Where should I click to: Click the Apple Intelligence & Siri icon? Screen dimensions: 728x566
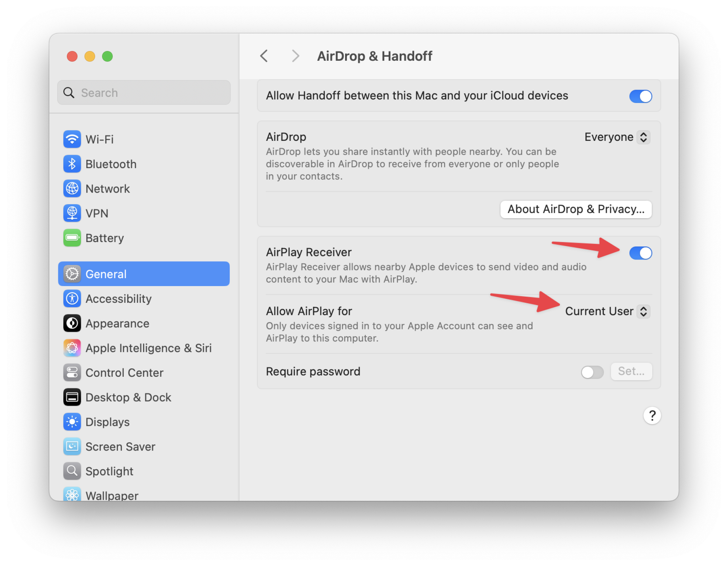(x=72, y=348)
